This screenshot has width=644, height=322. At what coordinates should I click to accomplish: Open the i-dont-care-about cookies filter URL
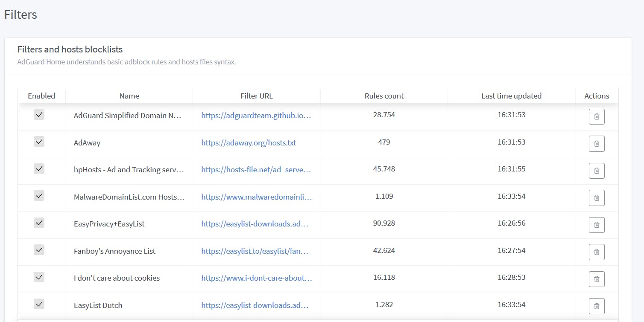(x=256, y=278)
